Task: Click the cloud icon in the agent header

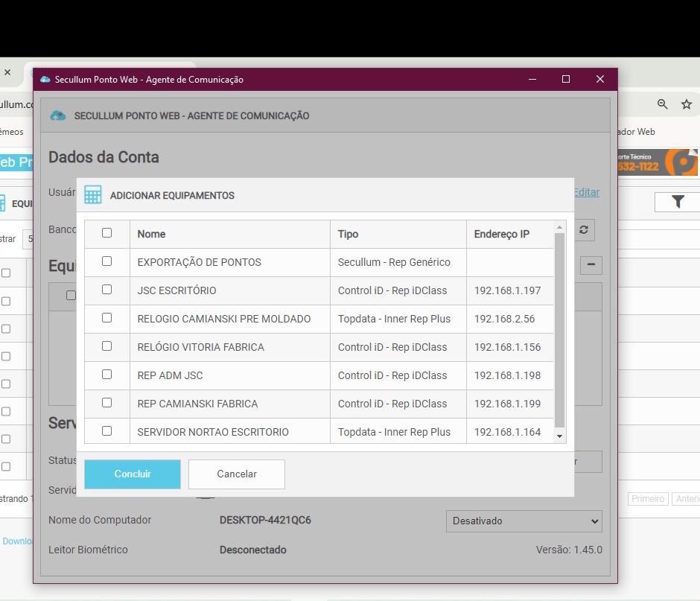Action: (58, 115)
